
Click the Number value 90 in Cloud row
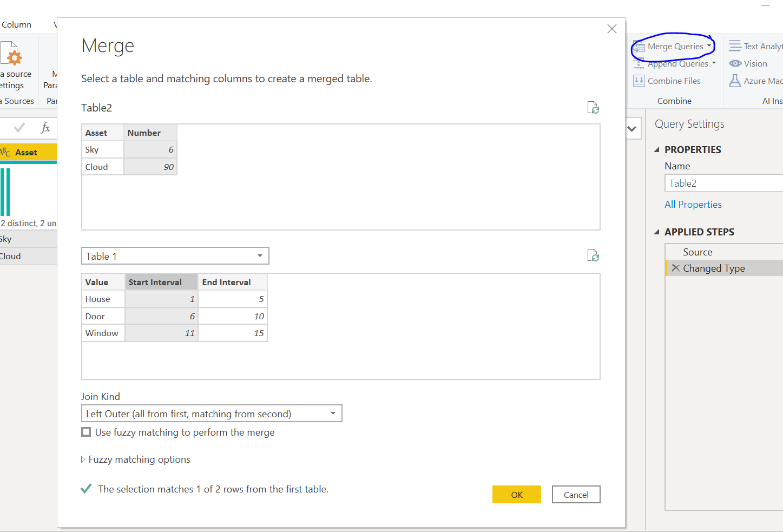[x=150, y=167]
